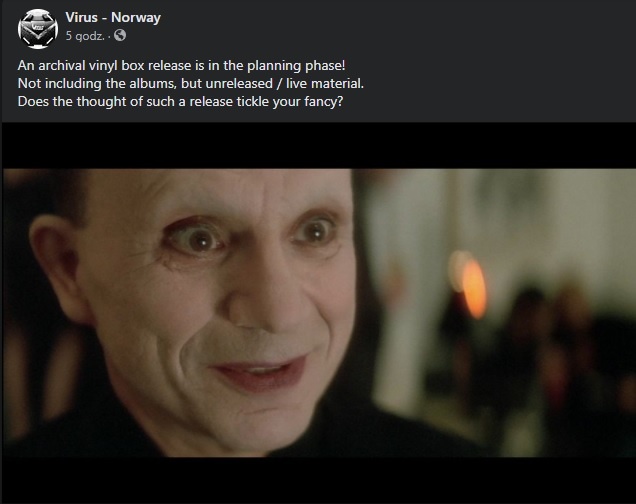636x504 pixels.
Task: Click the lower black letterbox bar of the image
Action: click(320, 480)
